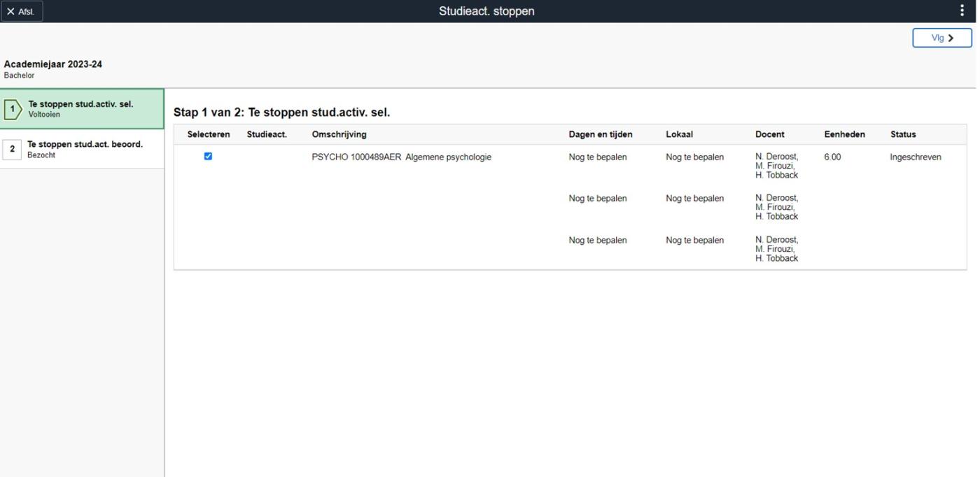Click the 6.00 units value
Viewport: 980px width, 477px height.
pyautogui.click(x=832, y=157)
